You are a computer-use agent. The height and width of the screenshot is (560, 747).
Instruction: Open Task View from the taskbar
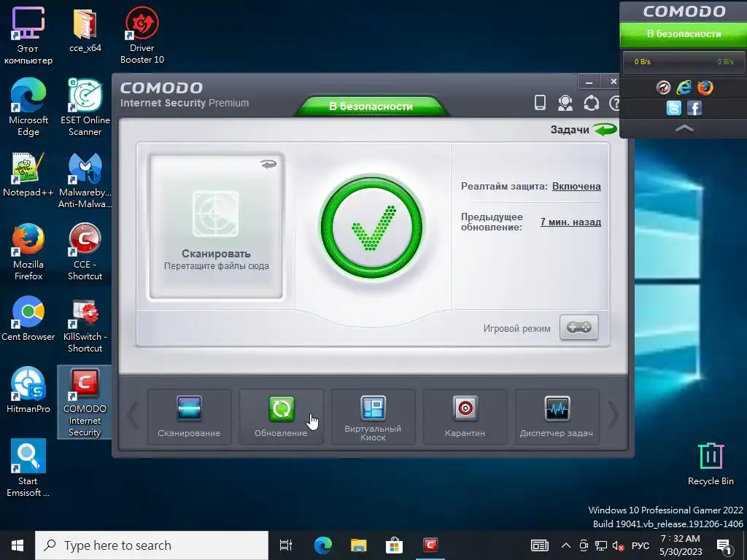[x=286, y=545]
